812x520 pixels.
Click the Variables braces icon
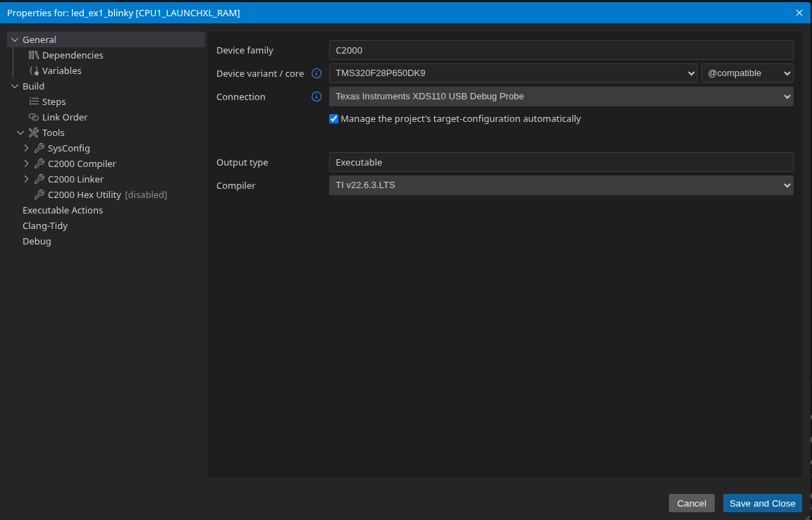pos(34,70)
